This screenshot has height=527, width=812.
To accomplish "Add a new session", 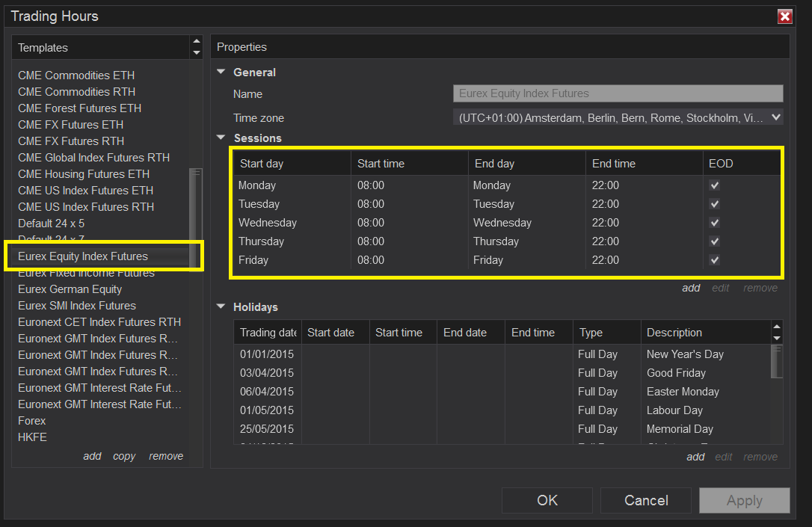I will [x=691, y=288].
